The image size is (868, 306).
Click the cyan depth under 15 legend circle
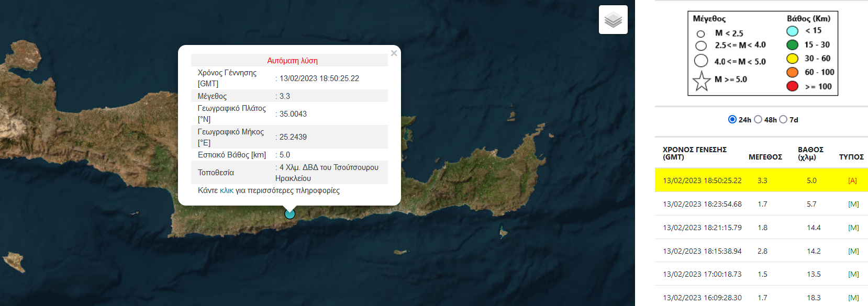[x=792, y=31]
